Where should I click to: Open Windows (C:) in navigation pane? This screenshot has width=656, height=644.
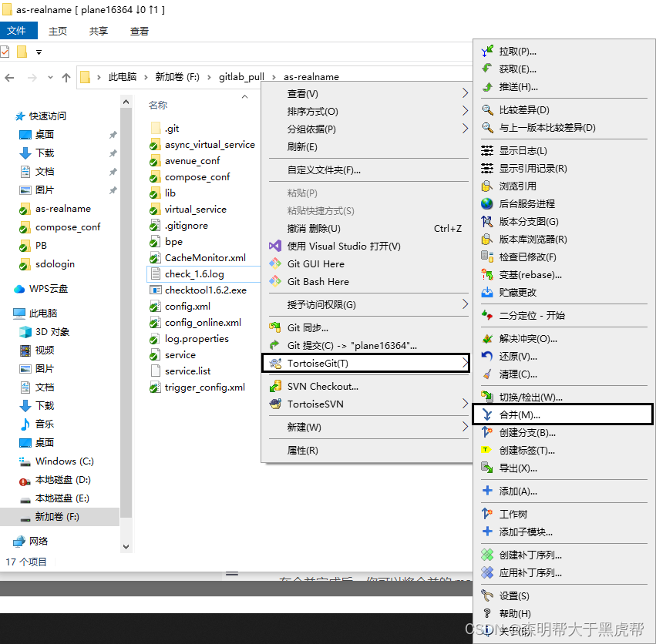[x=65, y=461]
